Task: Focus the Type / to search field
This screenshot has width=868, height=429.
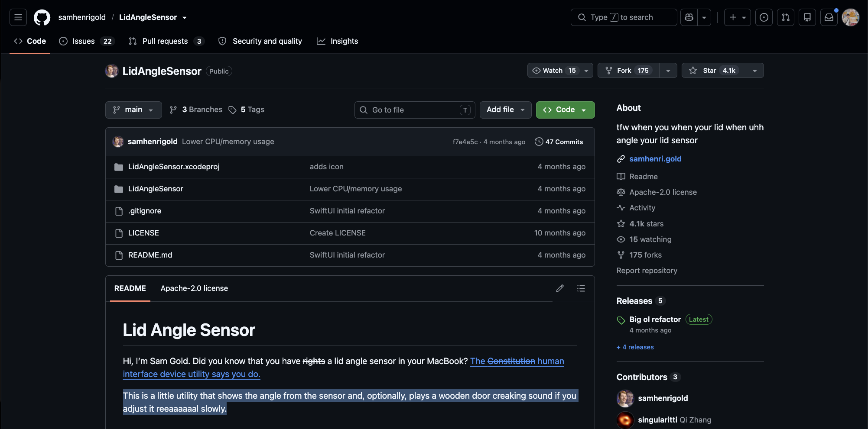Action: pos(624,17)
